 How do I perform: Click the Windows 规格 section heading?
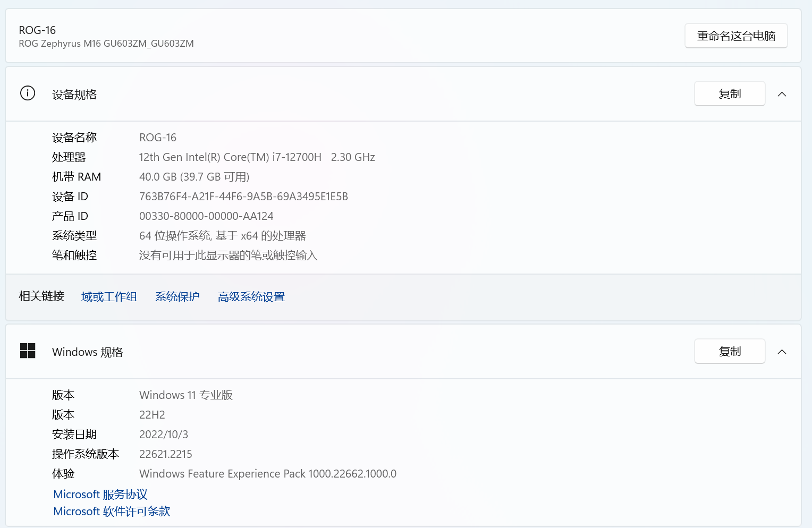pos(87,352)
